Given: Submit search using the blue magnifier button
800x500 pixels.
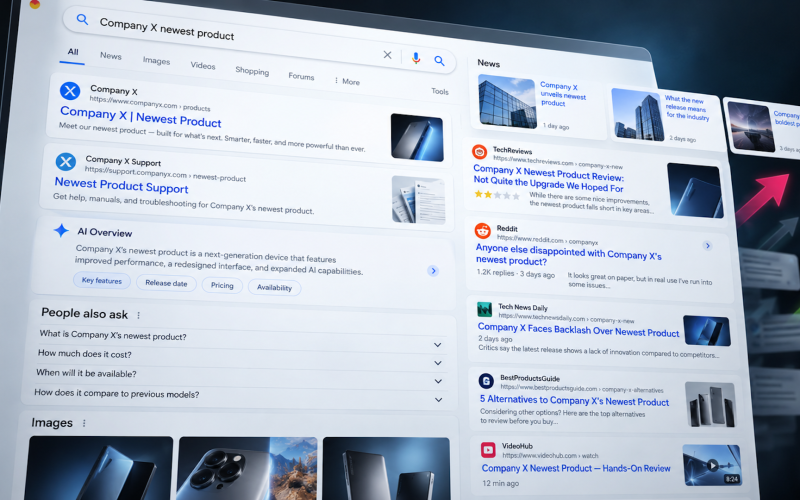Looking at the screenshot, I should pos(439,61).
